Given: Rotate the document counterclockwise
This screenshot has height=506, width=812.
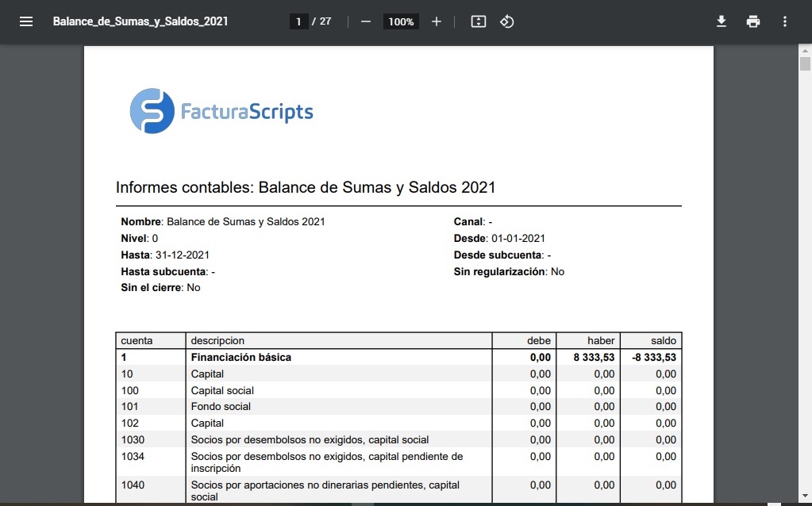Looking at the screenshot, I should point(507,21).
